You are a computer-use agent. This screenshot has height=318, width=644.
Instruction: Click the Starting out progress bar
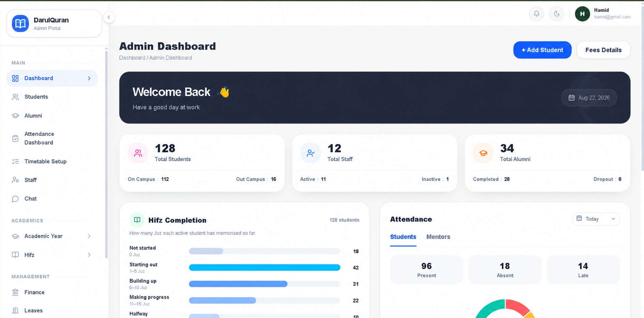264,268
